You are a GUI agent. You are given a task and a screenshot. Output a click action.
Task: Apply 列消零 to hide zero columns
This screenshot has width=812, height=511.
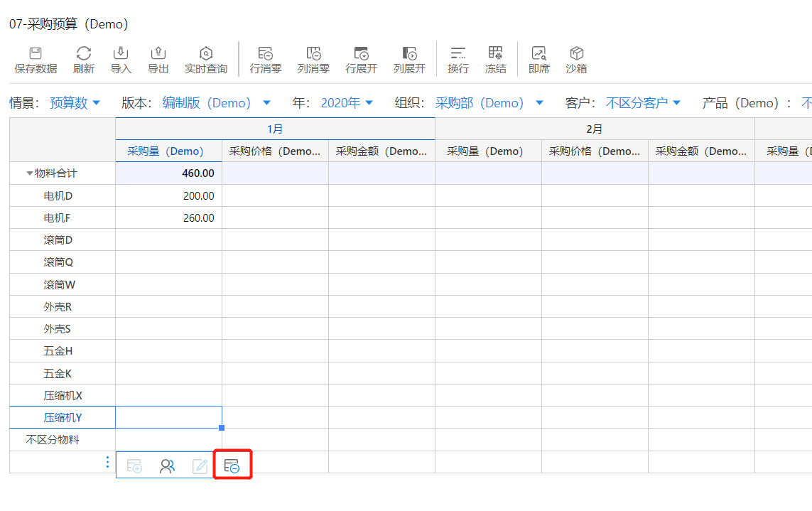[313, 54]
